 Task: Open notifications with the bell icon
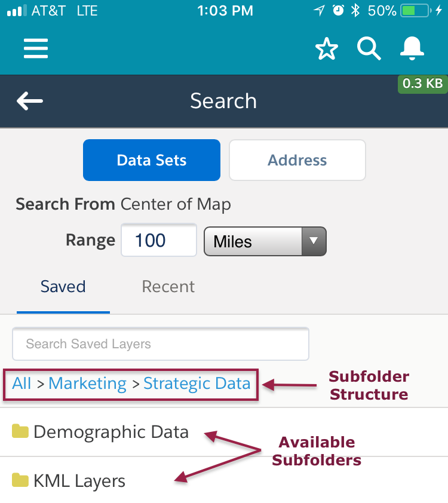(x=412, y=49)
